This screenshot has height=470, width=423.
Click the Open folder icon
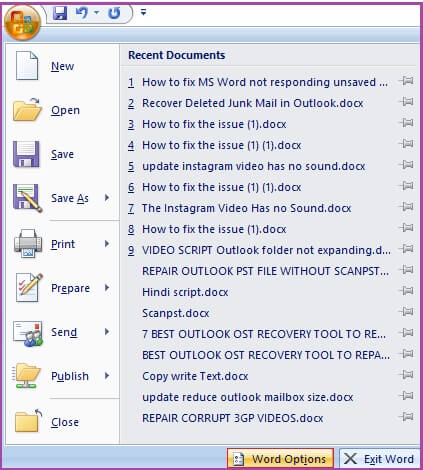click(x=27, y=110)
